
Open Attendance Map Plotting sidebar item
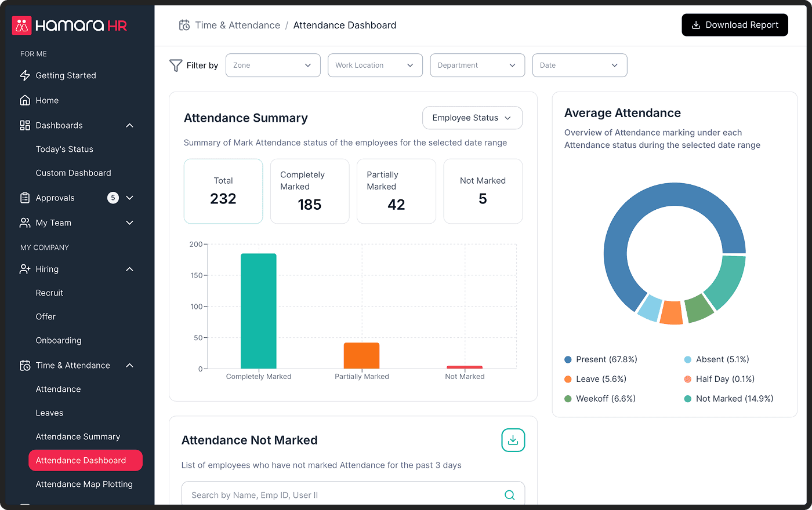(x=84, y=484)
